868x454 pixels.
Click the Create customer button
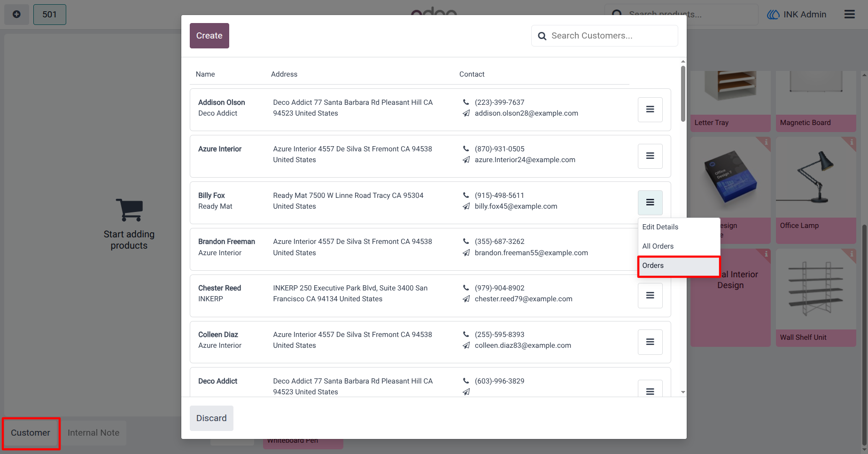pos(209,36)
